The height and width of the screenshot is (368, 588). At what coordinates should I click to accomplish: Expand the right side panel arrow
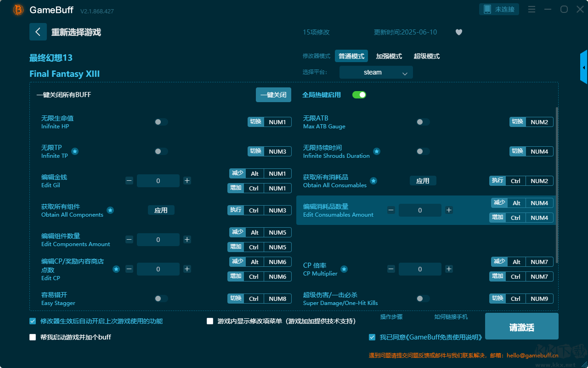584,68
